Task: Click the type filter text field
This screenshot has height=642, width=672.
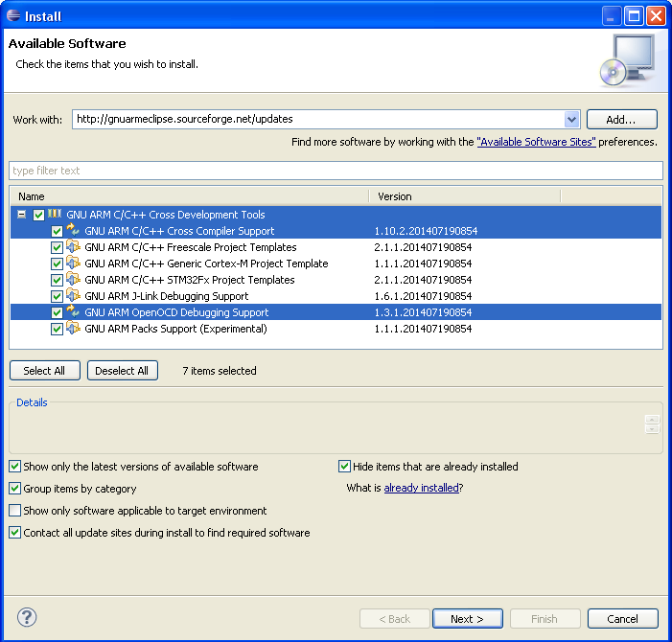Action: [x=336, y=171]
